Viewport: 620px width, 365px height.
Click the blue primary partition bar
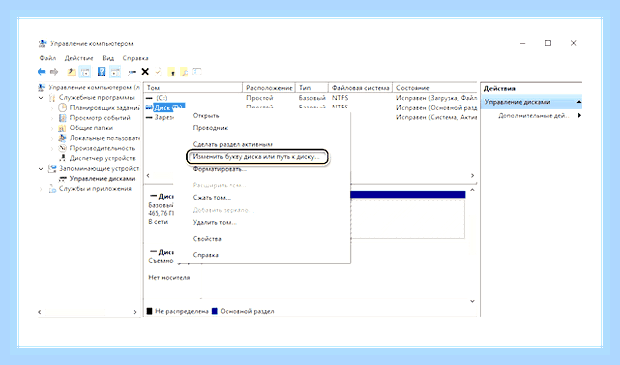[407, 194]
